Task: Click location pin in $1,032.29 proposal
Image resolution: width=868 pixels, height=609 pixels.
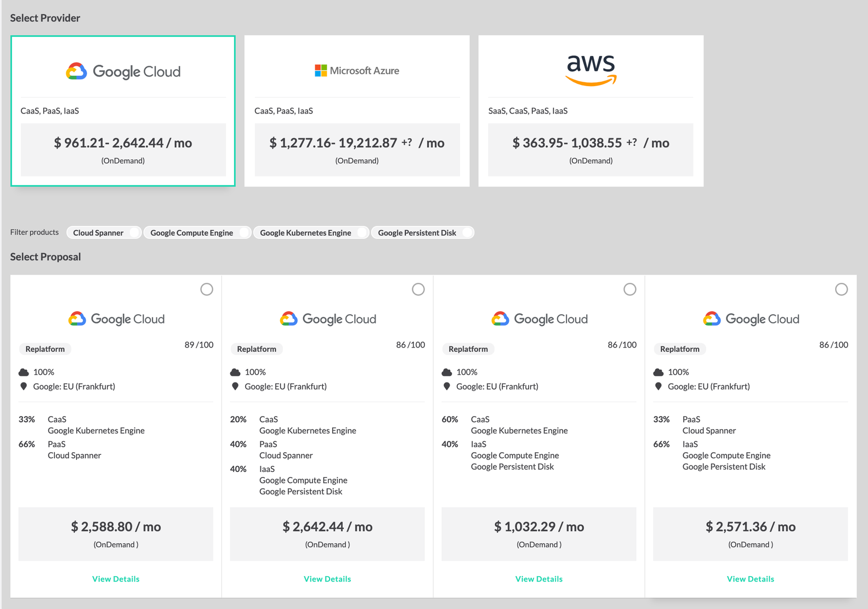Action: pos(447,386)
